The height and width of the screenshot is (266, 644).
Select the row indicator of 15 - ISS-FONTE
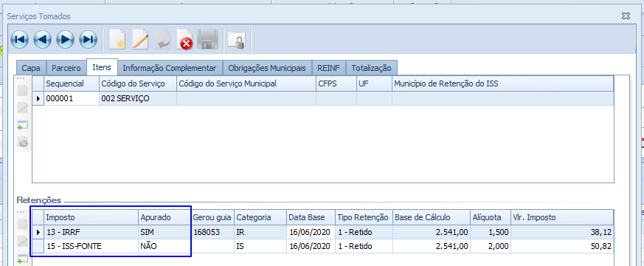coord(38,246)
